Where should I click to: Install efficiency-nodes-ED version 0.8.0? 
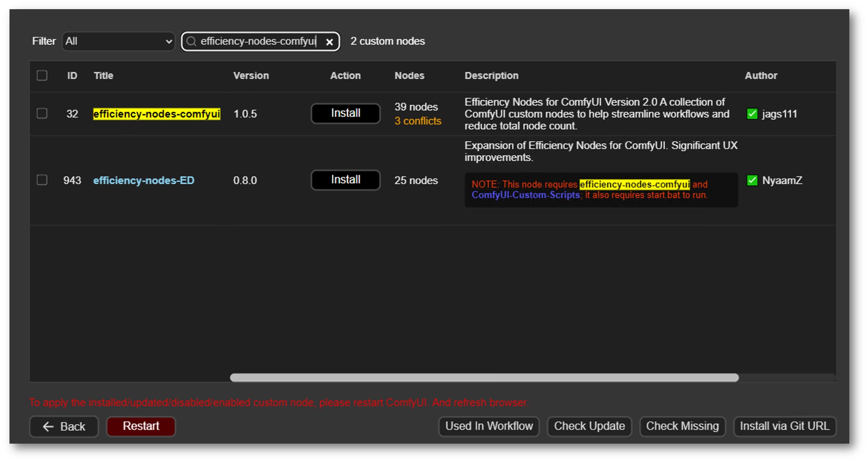[345, 180]
